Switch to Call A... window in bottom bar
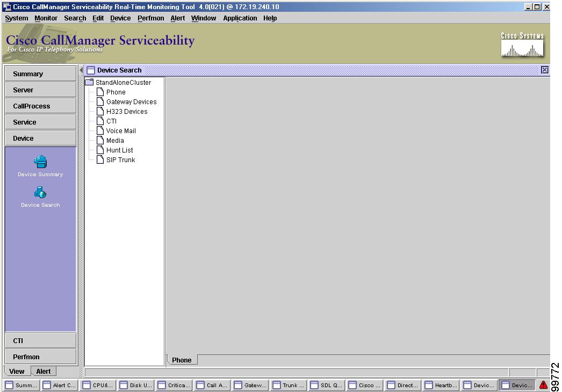 click(213, 385)
